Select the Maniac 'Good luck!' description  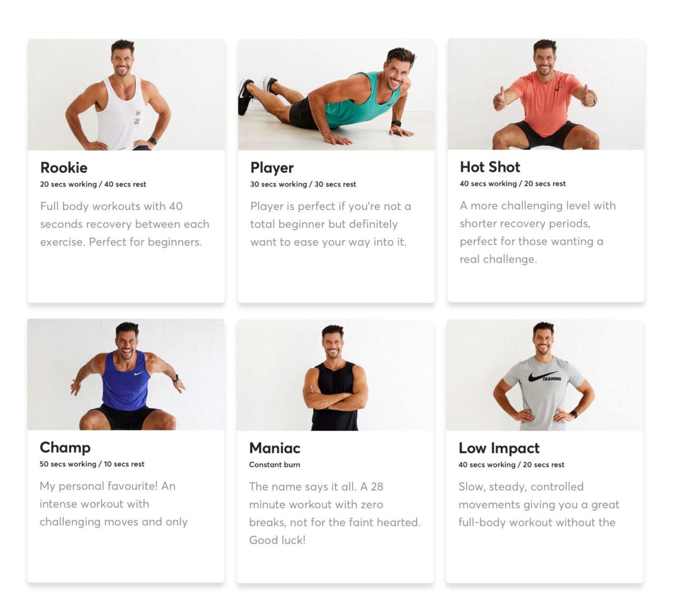pyautogui.click(x=335, y=513)
